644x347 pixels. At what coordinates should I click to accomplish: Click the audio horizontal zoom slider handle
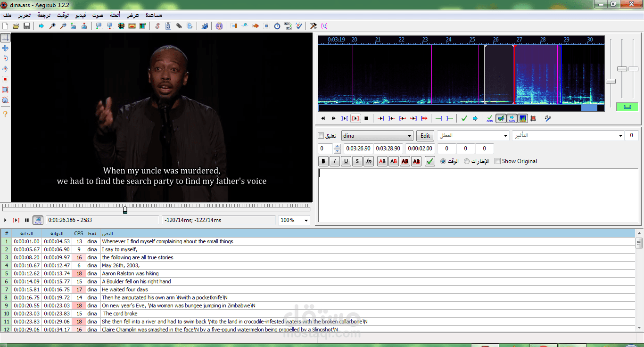[x=611, y=81]
